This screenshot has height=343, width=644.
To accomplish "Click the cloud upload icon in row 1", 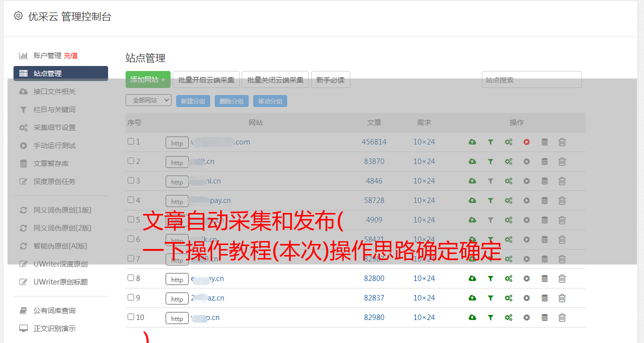I will 472,142.
